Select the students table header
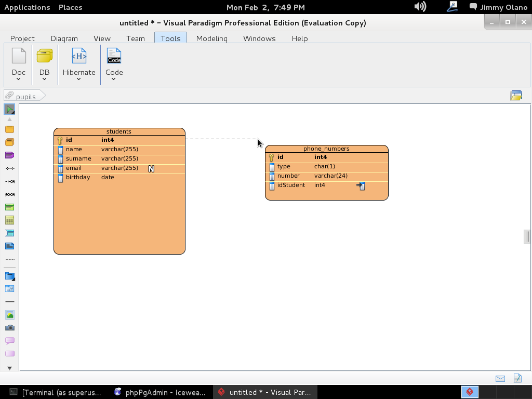Screen dimensions: 532x399 (x=119, y=131)
